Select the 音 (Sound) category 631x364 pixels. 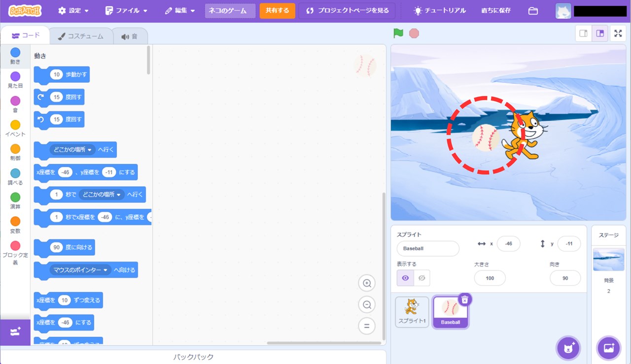(15, 104)
